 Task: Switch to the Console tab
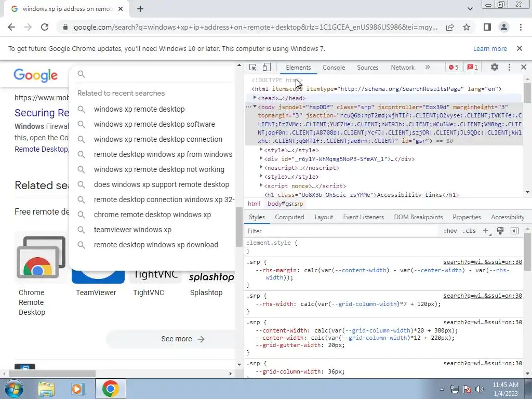tap(334, 67)
